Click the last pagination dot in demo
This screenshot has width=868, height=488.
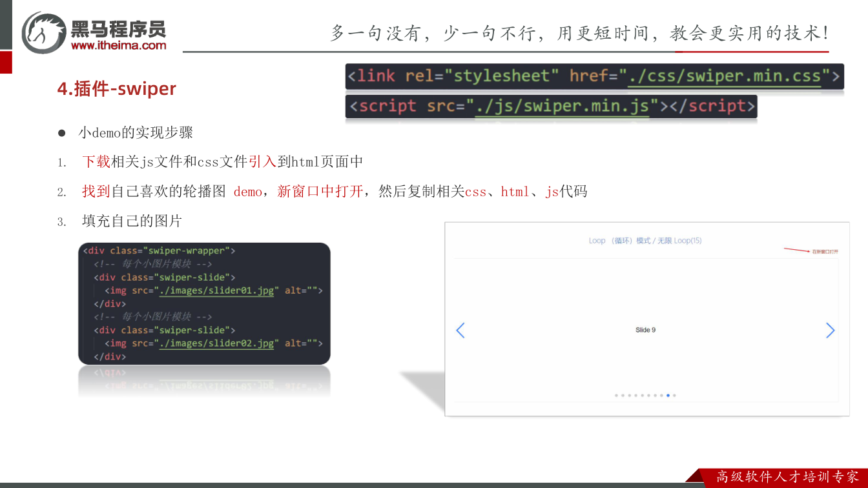[x=674, y=395]
